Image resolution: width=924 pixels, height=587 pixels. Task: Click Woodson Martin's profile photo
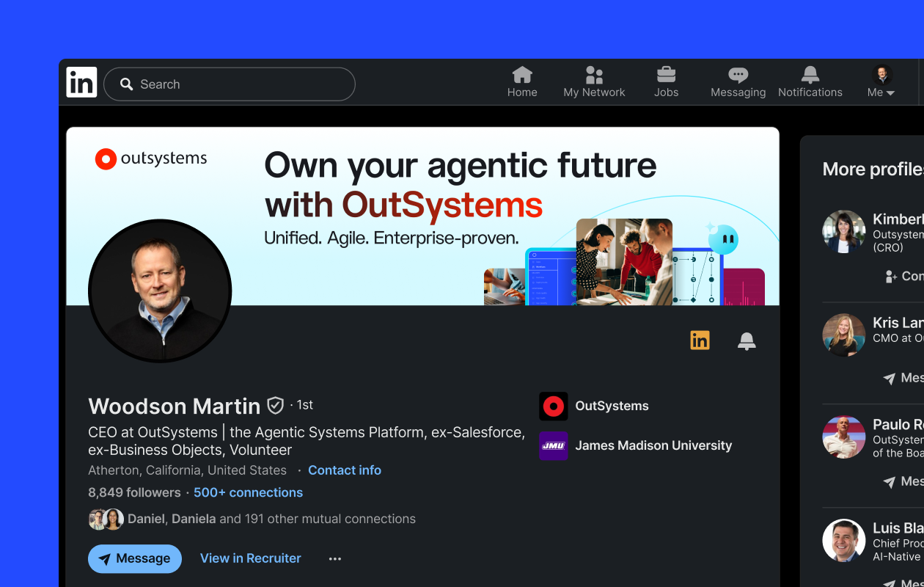click(x=160, y=291)
